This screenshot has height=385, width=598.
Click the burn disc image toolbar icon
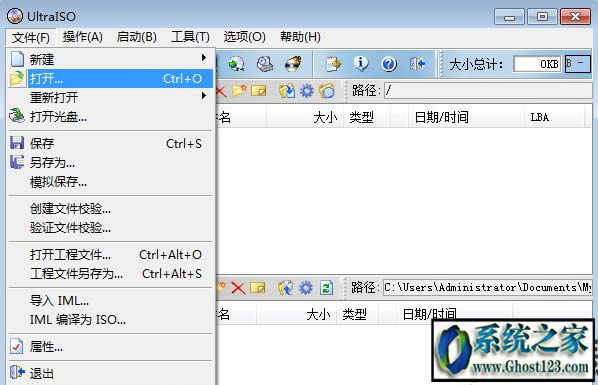293,64
